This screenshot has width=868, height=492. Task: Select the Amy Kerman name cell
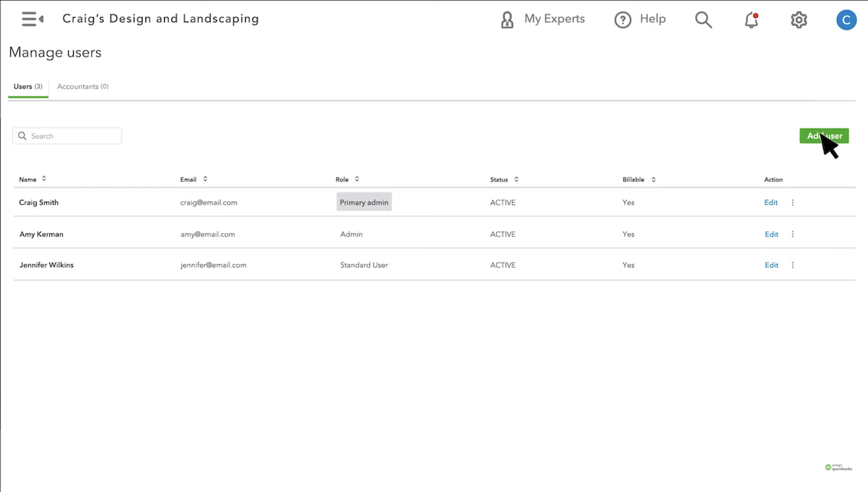pyautogui.click(x=41, y=234)
